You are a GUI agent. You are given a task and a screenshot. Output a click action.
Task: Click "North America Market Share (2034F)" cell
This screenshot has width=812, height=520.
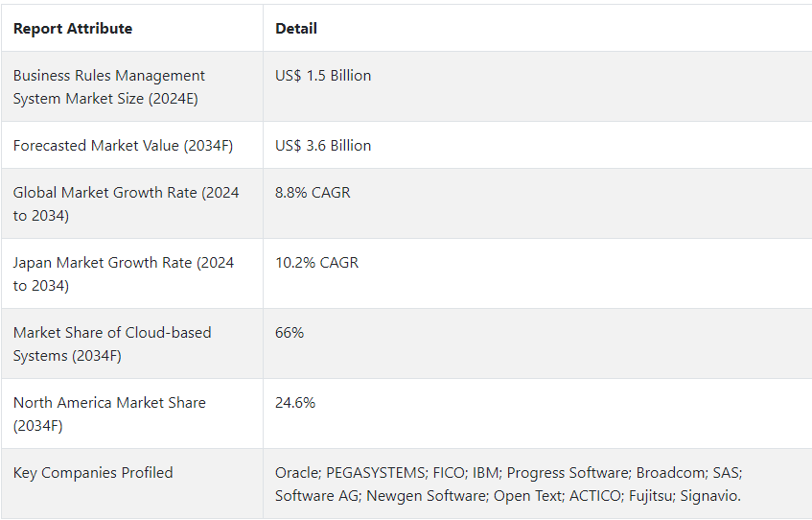pos(132,414)
